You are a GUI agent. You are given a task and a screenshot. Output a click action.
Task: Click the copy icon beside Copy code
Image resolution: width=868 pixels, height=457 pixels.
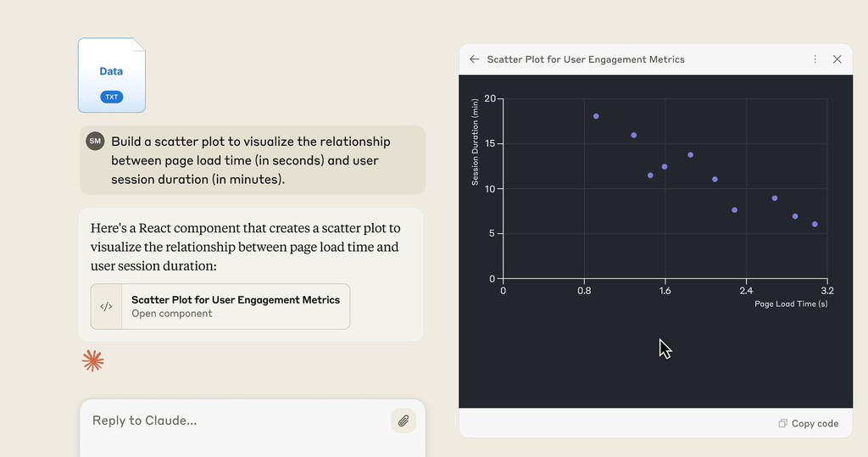point(782,423)
